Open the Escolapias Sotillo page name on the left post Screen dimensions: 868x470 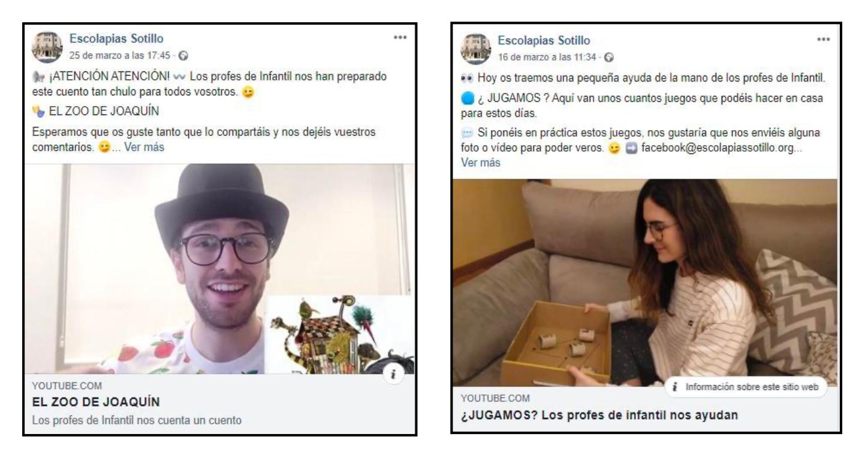116,40
